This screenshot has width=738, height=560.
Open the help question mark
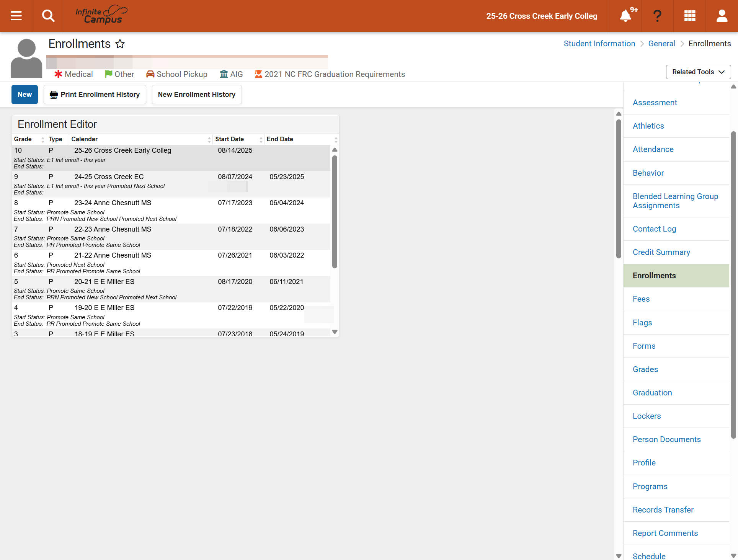pyautogui.click(x=657, y=16)
